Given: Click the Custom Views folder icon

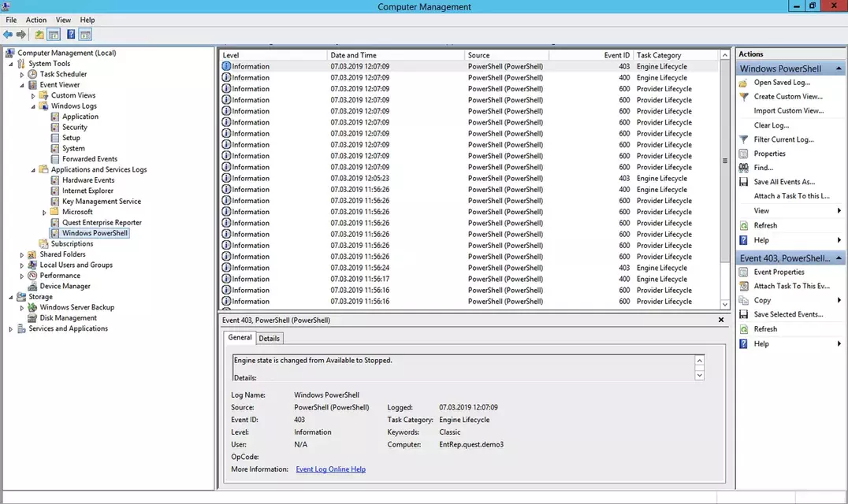Looking at the screenshot, I should click(x=44, y=95).
